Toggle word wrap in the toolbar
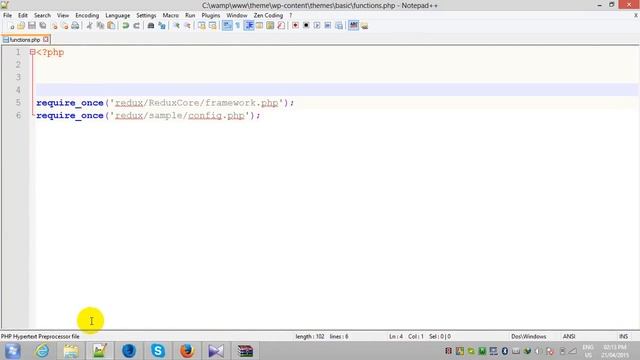This screenshot has height=360, width=640. point(227,26)
